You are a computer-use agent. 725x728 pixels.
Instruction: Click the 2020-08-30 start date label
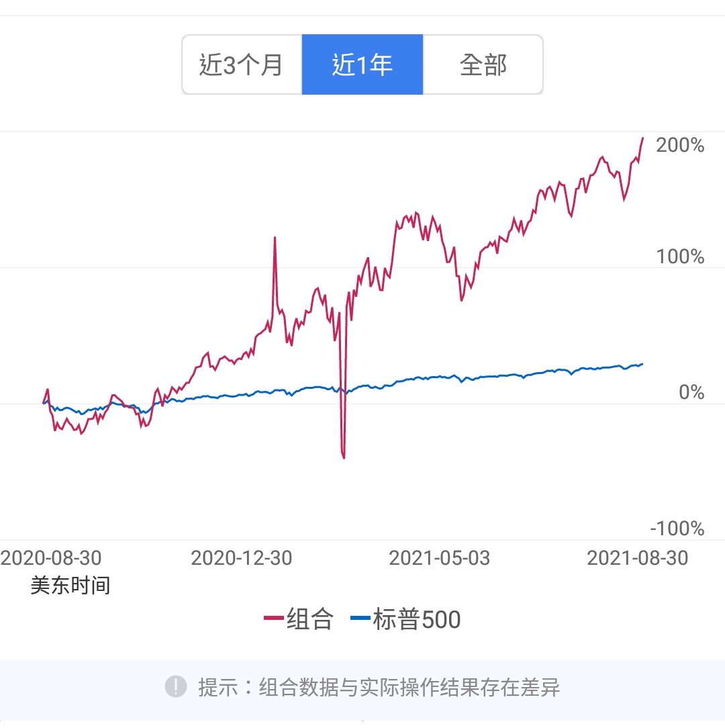[51, 558]
